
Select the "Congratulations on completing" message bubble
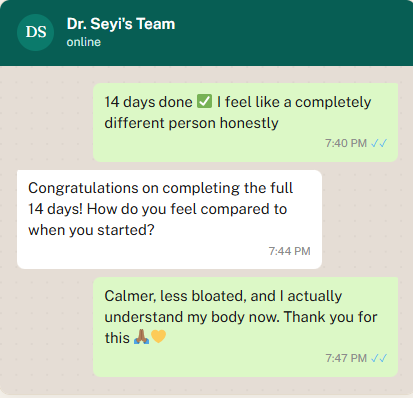169,219
